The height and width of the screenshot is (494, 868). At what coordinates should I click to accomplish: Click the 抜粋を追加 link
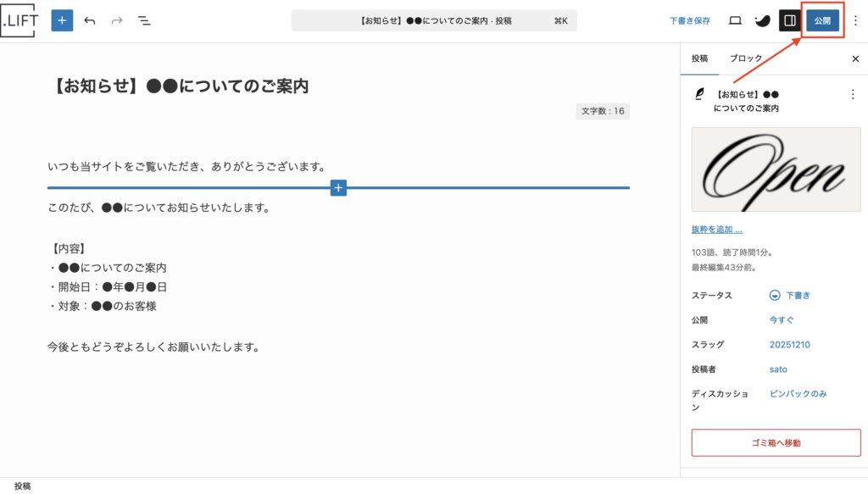(x=717, y=230)
